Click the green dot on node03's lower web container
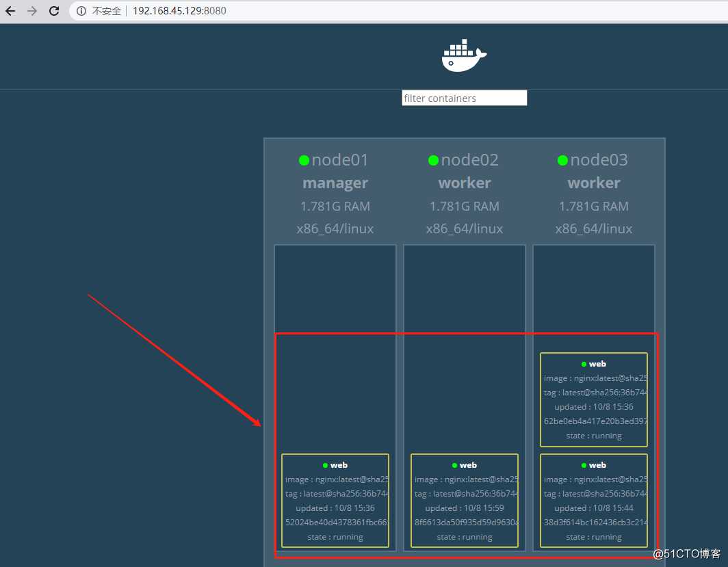 [x=584, y=465]
